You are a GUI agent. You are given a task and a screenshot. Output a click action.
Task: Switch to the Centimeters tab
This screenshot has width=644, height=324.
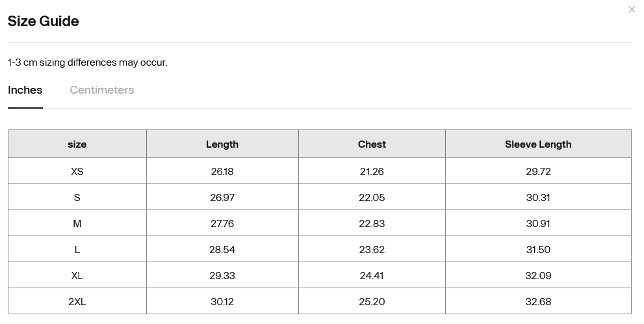click(102, 90)
